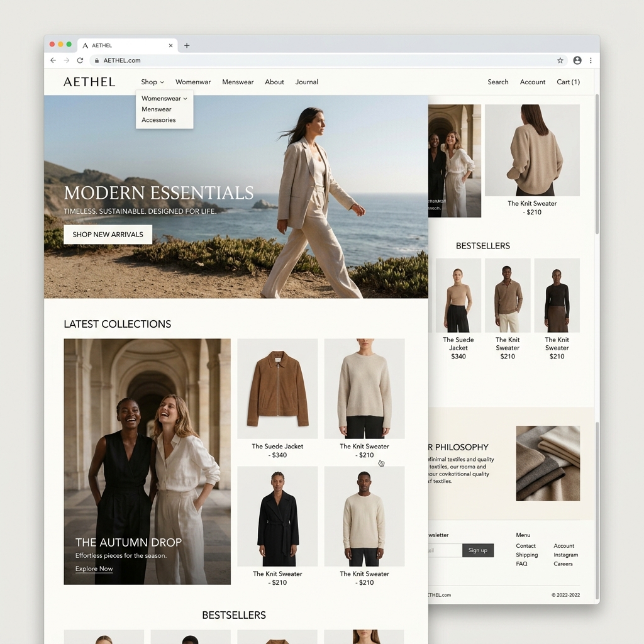The image size is (644, 644).
Task: Open man in cream sweater product image
Action: pos(364,516)
